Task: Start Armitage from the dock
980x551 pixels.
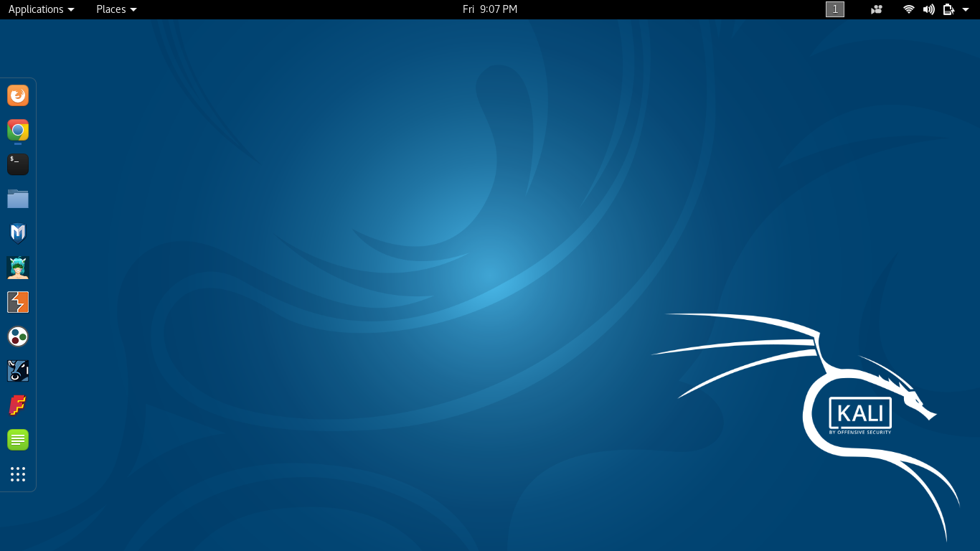Action: click(x=18, y=268)
